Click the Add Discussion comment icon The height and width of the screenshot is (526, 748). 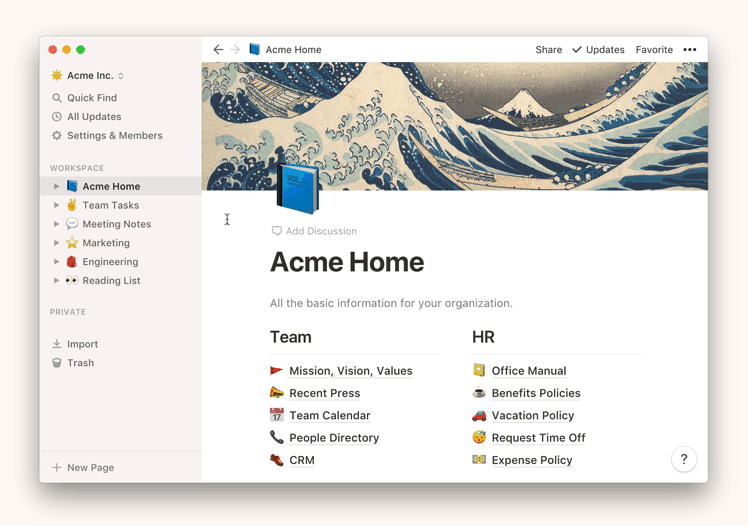click(277, 231)
